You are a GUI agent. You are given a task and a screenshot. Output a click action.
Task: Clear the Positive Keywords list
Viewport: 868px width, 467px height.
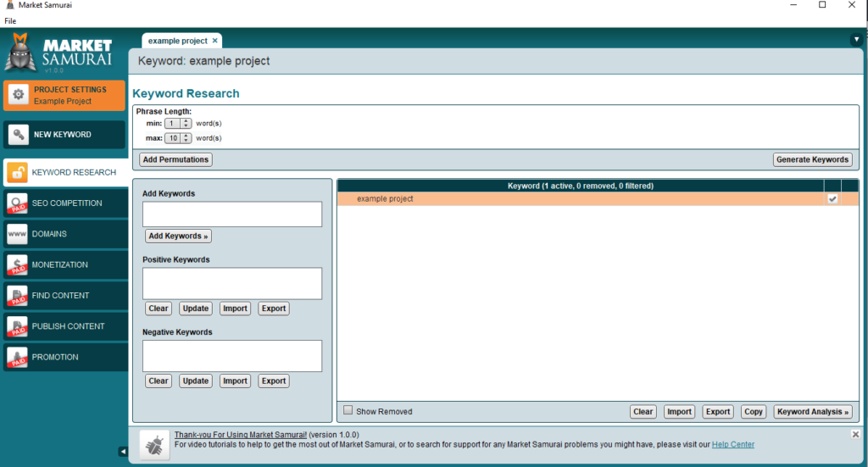(159, 309)
